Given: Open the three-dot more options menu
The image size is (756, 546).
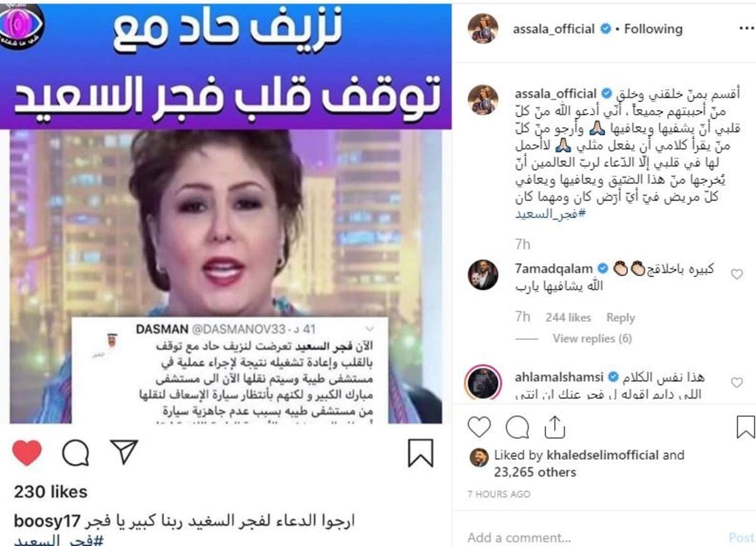Looking at the screenshot, I should coord(745,29).
